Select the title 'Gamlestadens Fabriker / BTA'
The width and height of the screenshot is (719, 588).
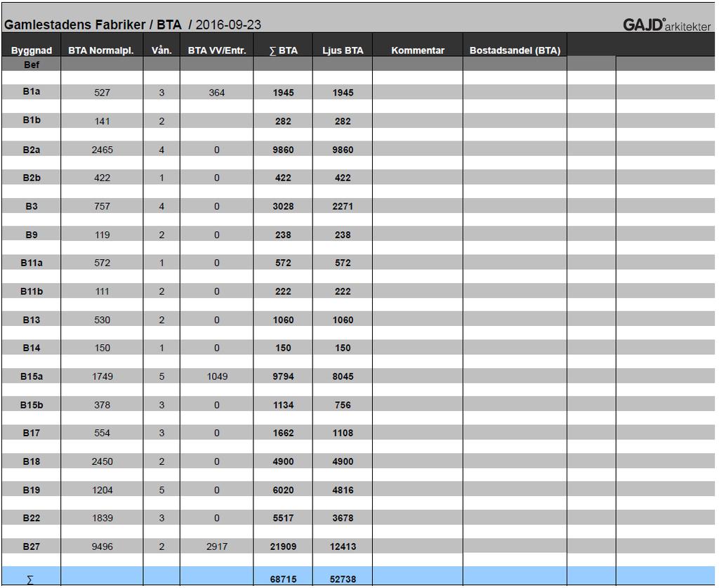pos(93,25)
